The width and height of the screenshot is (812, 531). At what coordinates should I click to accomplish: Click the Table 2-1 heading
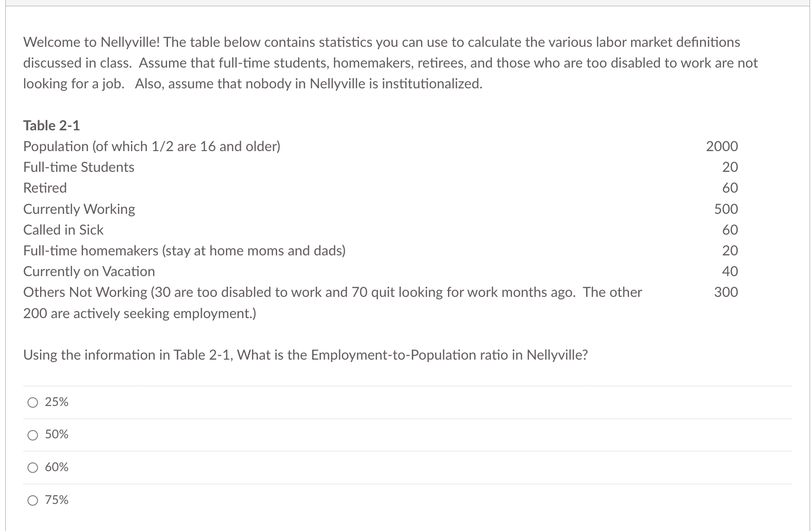point(52,126)
